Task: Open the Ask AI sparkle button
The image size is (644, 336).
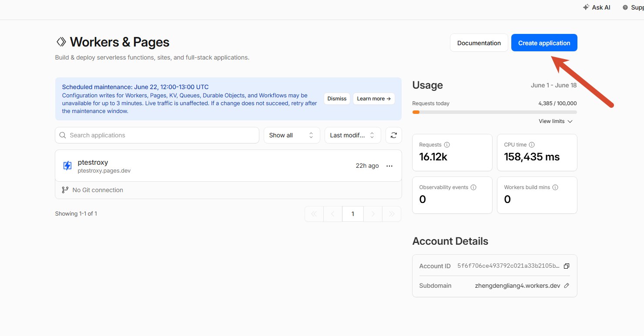Action: click(x=597, y=7)
